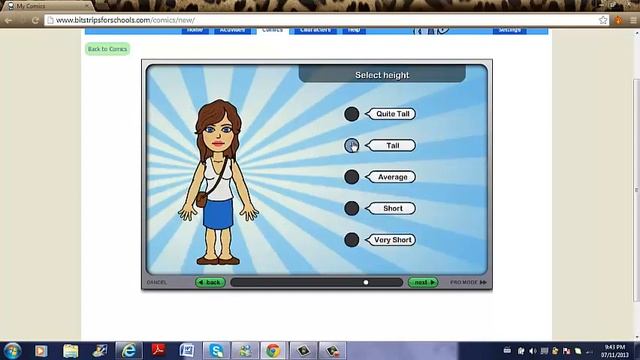The height and width of the screenshot is (360, 640).
Task: Open the Chrome menu icon
Action: tap(633, 20)
